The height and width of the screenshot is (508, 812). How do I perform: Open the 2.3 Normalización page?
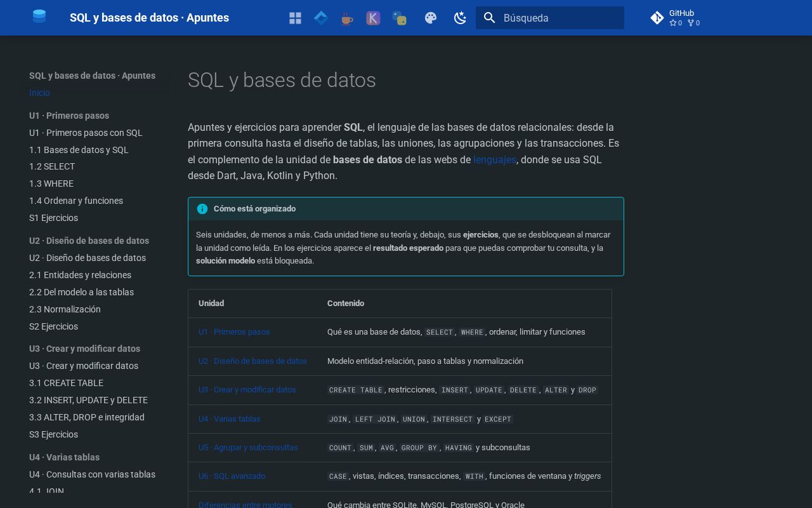coord(65,309)
